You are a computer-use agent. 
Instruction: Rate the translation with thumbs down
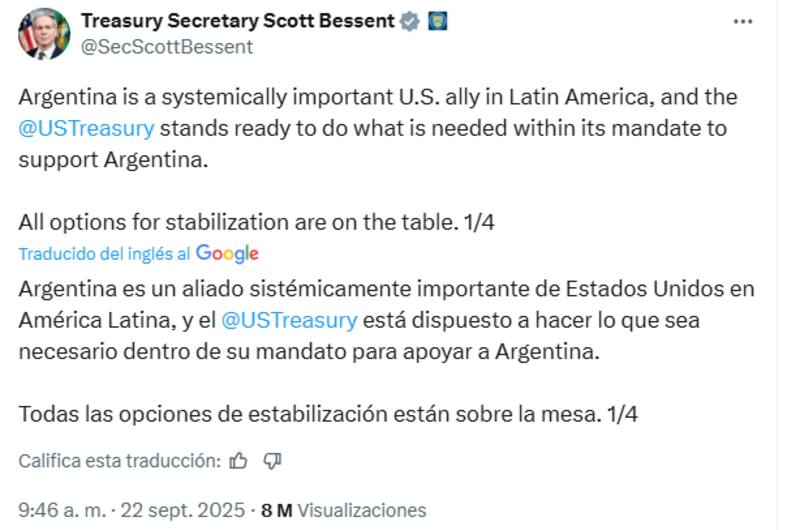coord(272,461)
